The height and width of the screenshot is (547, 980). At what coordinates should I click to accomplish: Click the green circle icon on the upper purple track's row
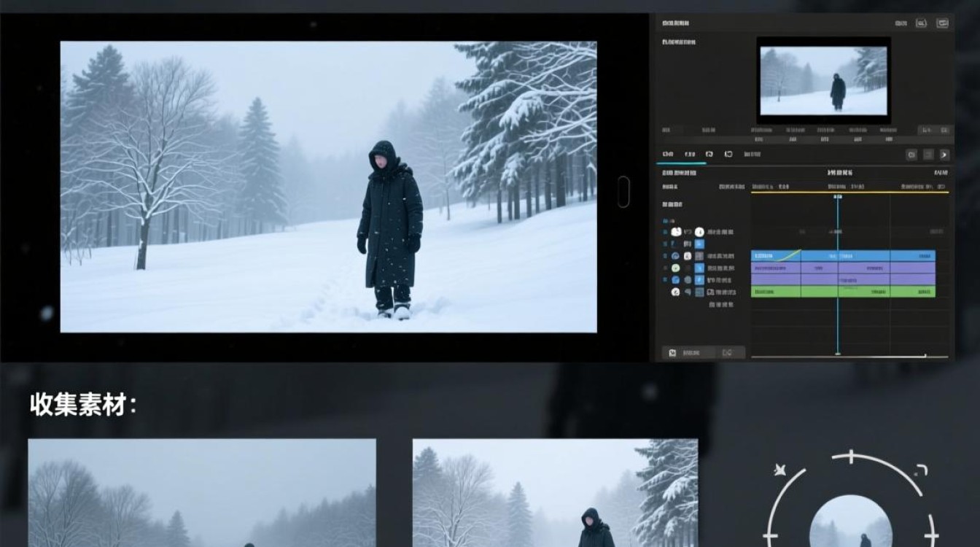point(676,268)
